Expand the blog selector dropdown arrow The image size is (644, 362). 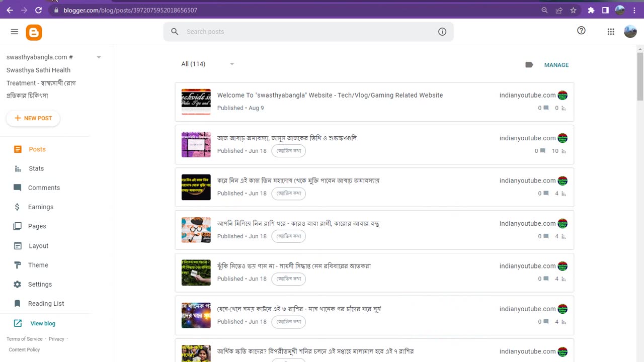99,57
